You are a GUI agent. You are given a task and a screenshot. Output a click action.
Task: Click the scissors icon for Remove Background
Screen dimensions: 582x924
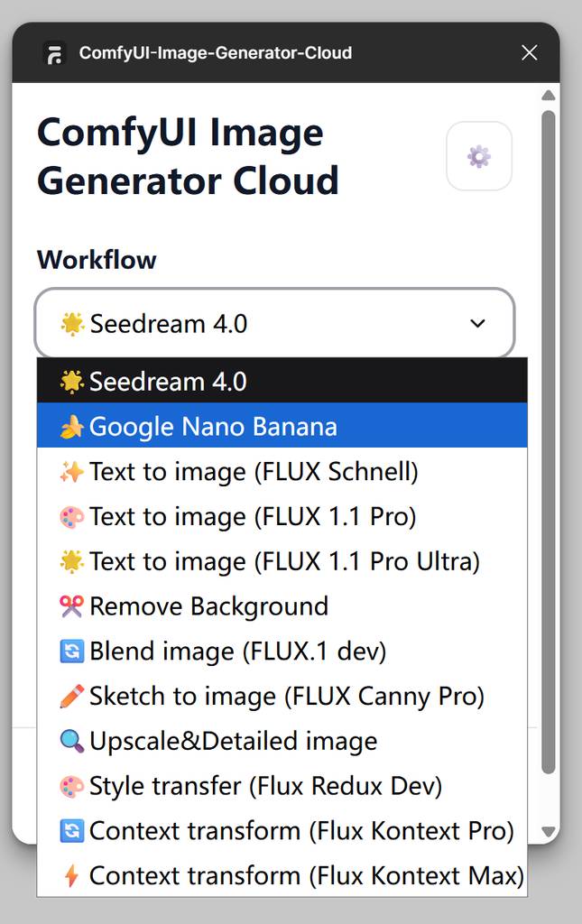[x=71, y=606]
